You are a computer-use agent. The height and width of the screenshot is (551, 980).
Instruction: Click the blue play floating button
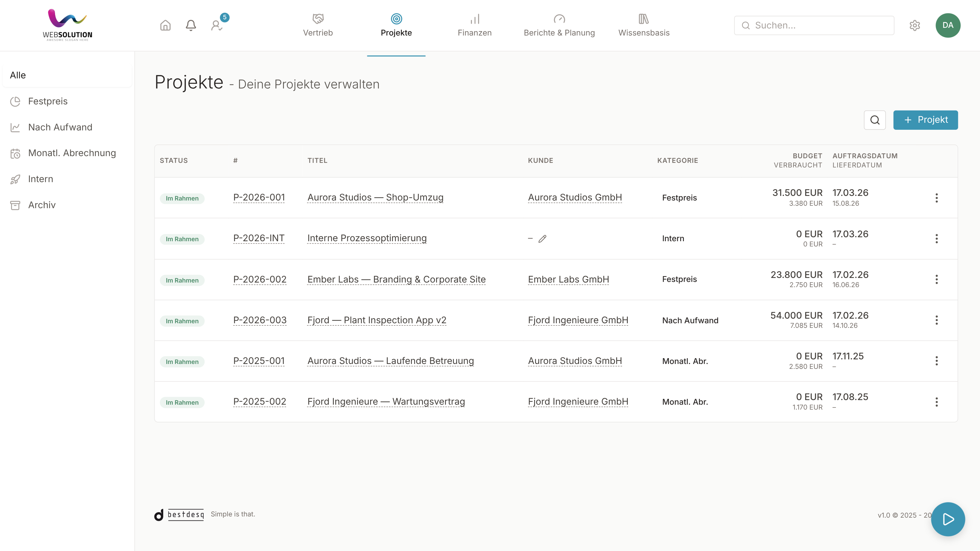coord(948,519)
